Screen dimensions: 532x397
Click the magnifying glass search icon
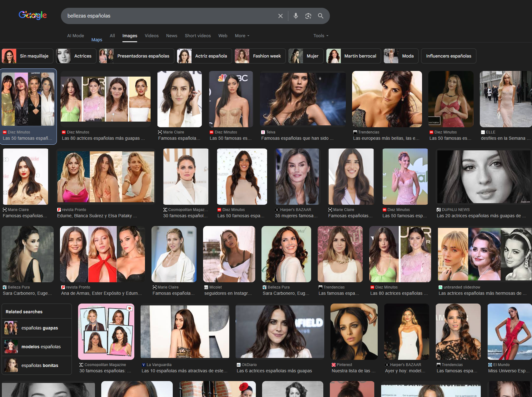coord(321,16)
